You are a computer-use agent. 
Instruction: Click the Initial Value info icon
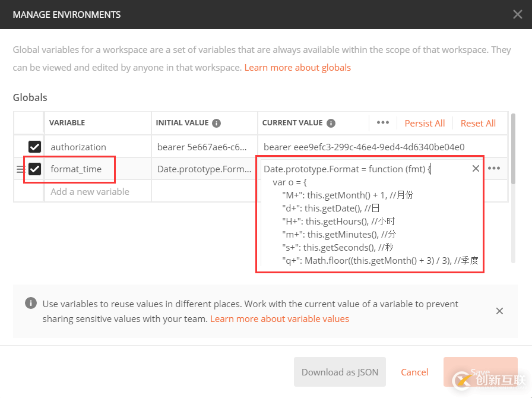[217, 123]
